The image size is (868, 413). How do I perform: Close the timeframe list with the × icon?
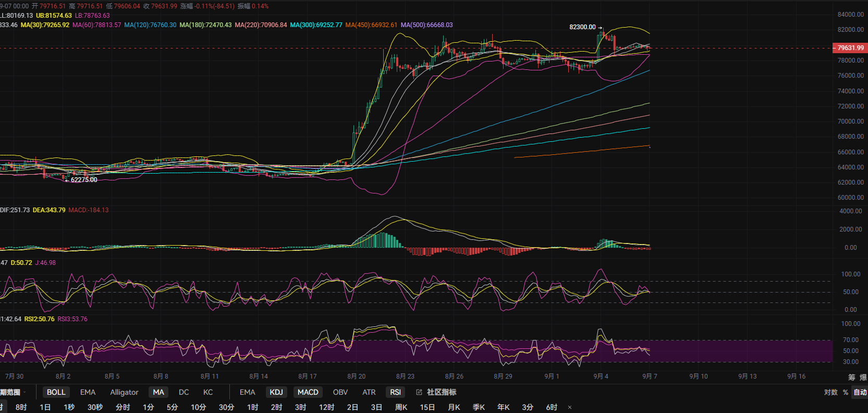point(570,407)
